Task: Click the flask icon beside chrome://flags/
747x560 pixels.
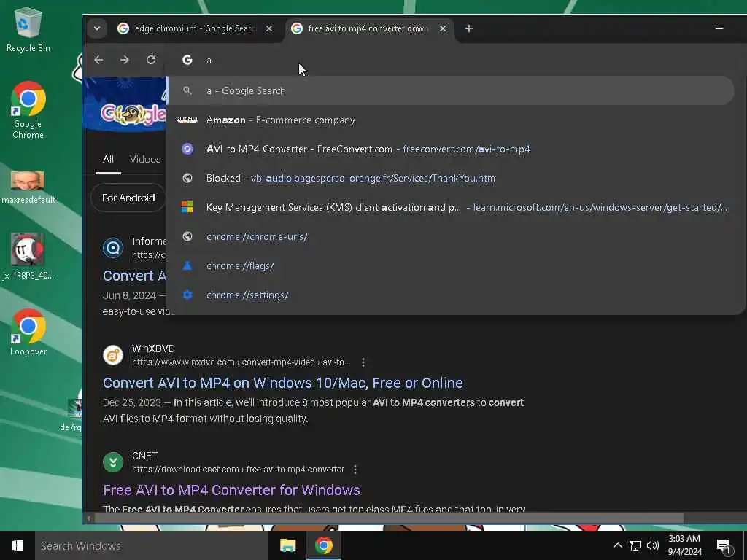Action: pos(187,265)
